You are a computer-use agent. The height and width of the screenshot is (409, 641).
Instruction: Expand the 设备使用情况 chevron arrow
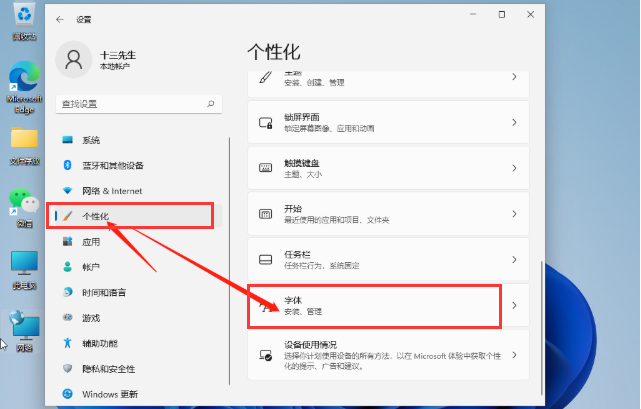click(x=514, y=354)
